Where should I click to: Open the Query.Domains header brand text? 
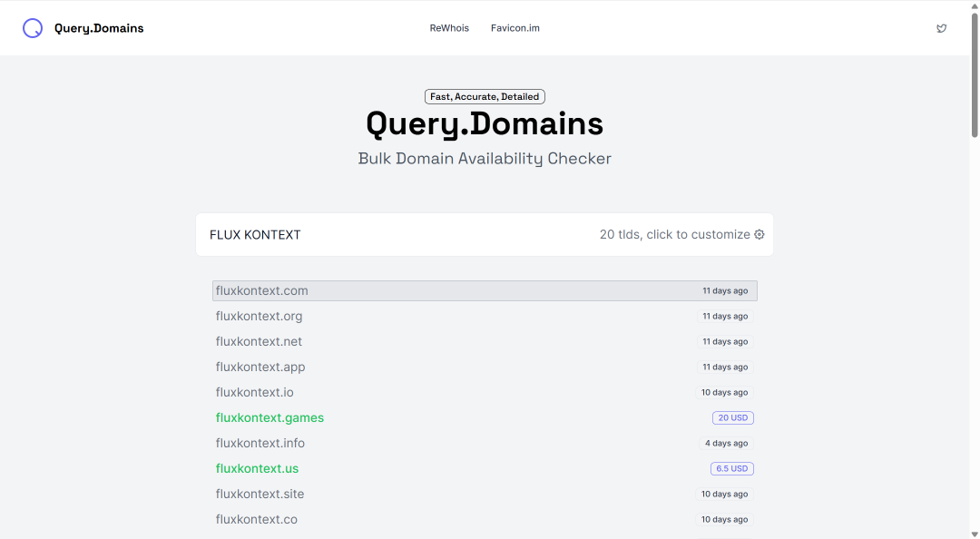99,28
